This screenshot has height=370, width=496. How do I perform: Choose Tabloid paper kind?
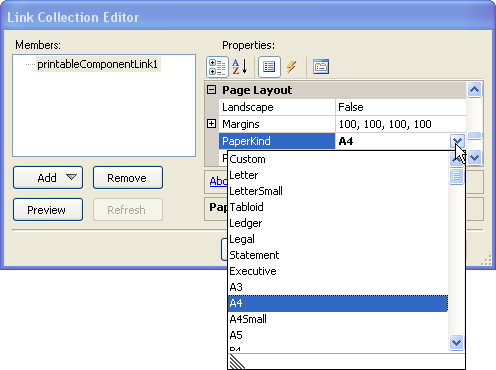(338, 207)
